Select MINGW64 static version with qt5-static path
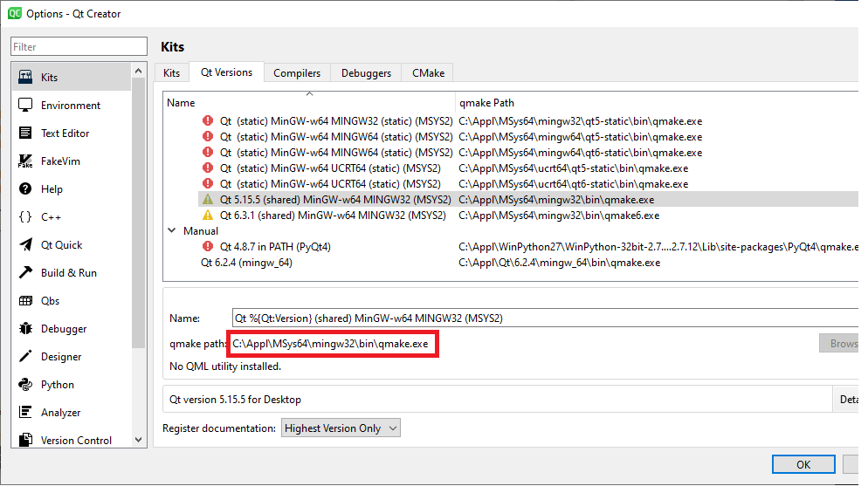Viewport: 868px width, 493px height. click(336, 137)
